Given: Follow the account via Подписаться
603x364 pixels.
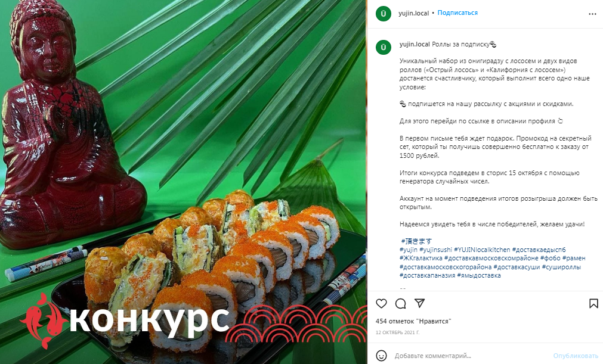Looking at the screenshot, I should point(457,13).
